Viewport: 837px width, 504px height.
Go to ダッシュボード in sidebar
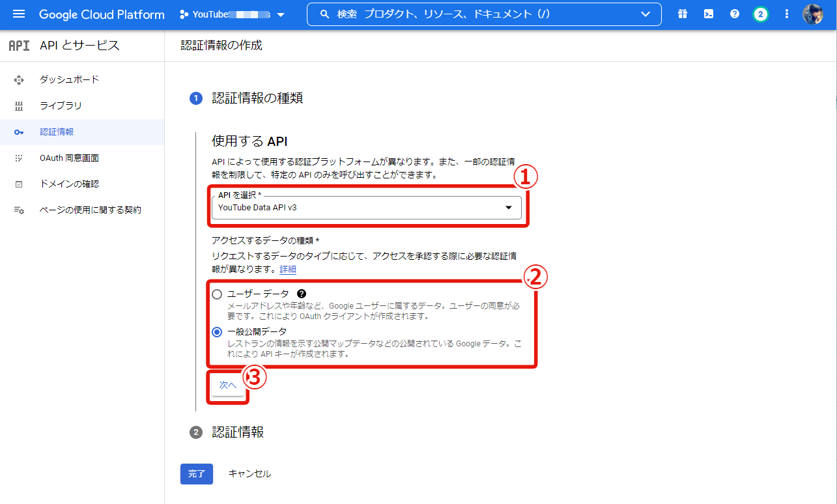[69, 79]
